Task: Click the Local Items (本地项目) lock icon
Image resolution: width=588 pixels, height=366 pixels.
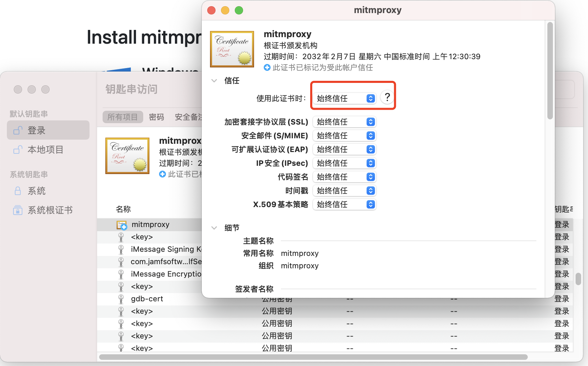Action: pyautogui.click(x=18, y=150)
